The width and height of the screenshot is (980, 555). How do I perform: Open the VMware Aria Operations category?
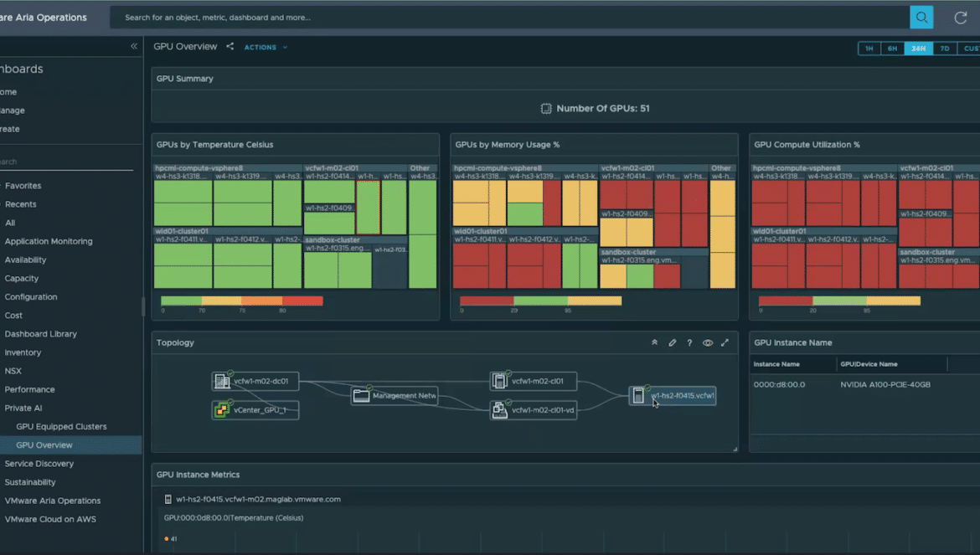click(53, 501)
